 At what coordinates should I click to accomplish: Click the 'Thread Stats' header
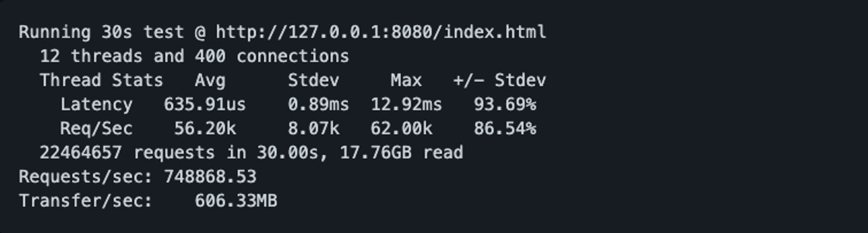pos(102,80)
